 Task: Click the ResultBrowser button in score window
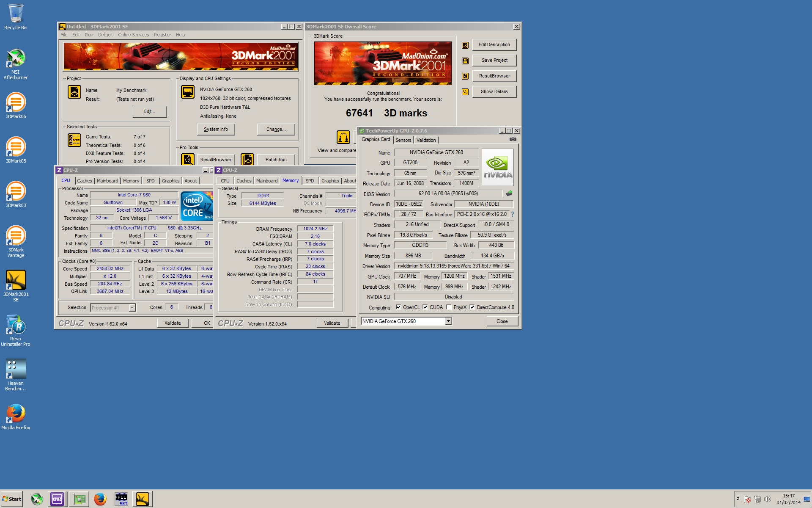tap(494, 76)
